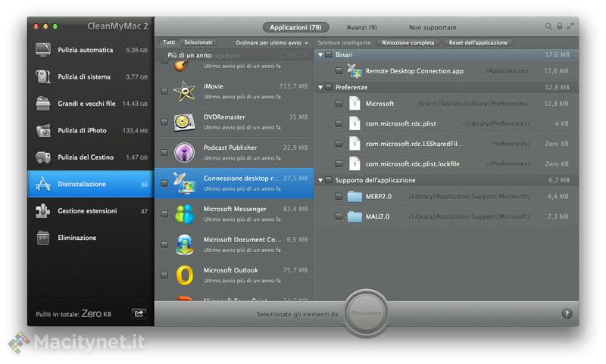Toggle fullscreen arrows icon
Screen dimensions: 606x364
[570, 26]
